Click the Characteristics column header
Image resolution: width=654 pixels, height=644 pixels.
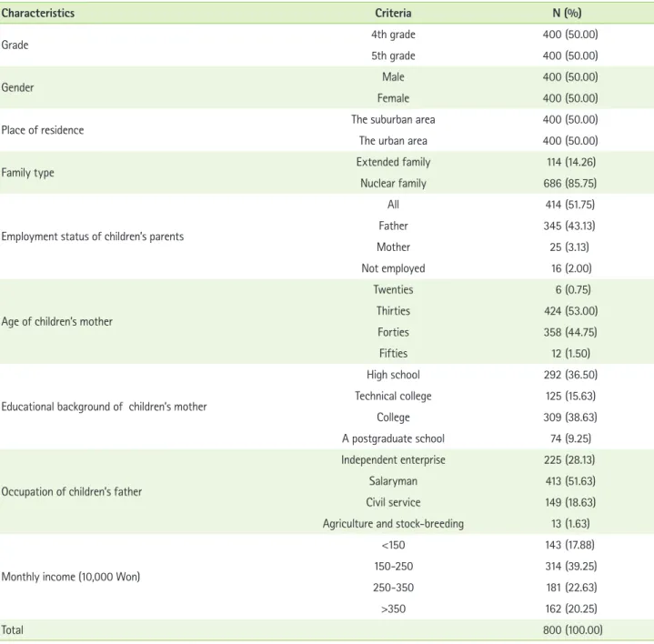point(38,13)
